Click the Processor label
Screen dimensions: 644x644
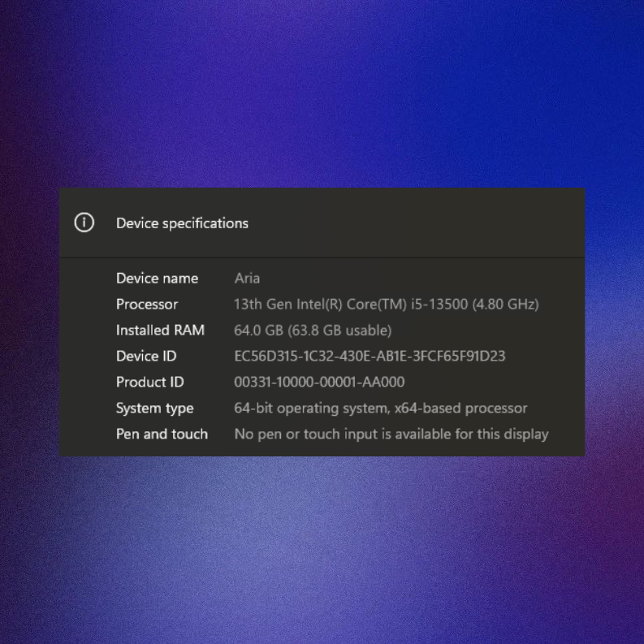(147, 305)
